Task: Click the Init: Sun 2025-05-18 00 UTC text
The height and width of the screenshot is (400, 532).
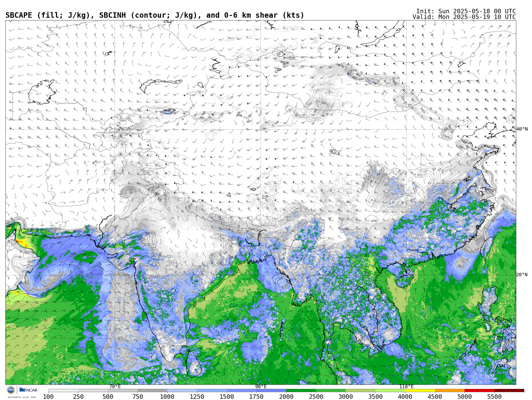Action: pyautogui.click(x=466, y=11)
